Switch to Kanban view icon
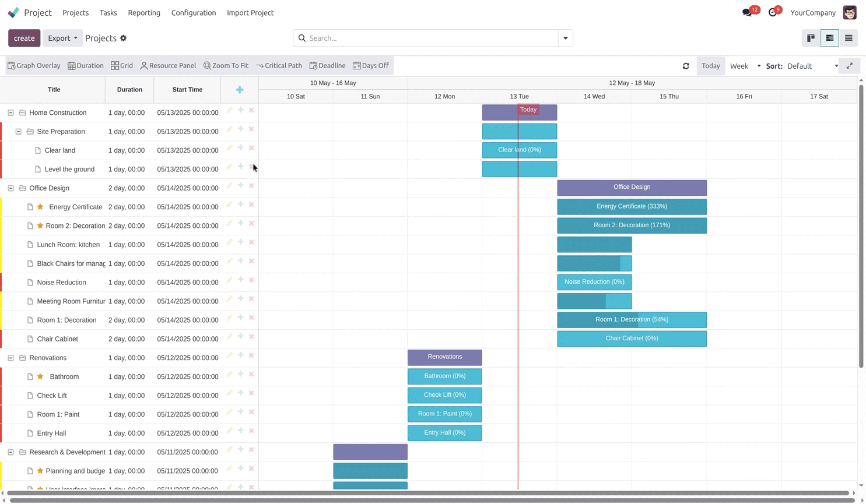 click(x=811, y=38)
